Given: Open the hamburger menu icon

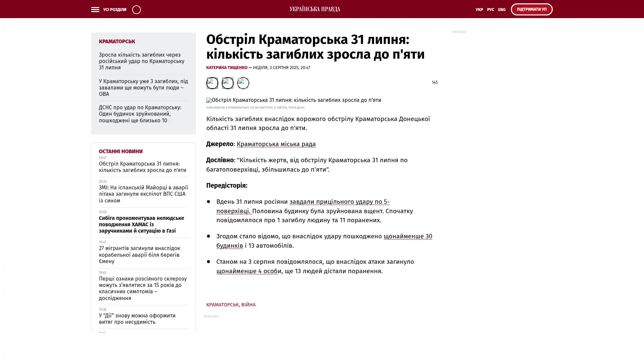Looking at the screenshot, I should [x=95, y=9].
